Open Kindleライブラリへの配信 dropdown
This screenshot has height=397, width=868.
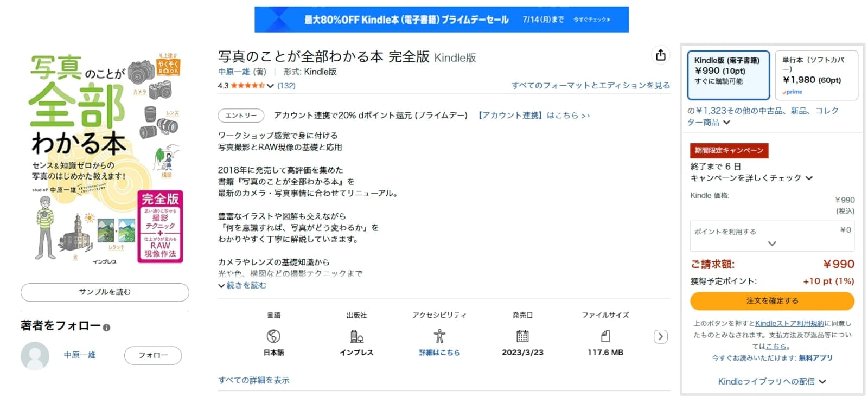click(x=772, y=381)
